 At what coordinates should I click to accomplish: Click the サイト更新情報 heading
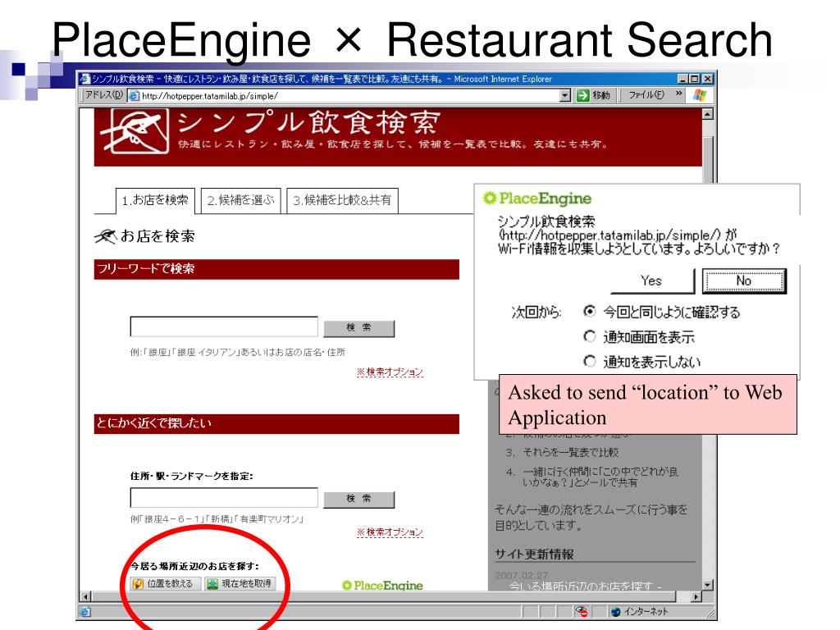[x=534, y=555]
